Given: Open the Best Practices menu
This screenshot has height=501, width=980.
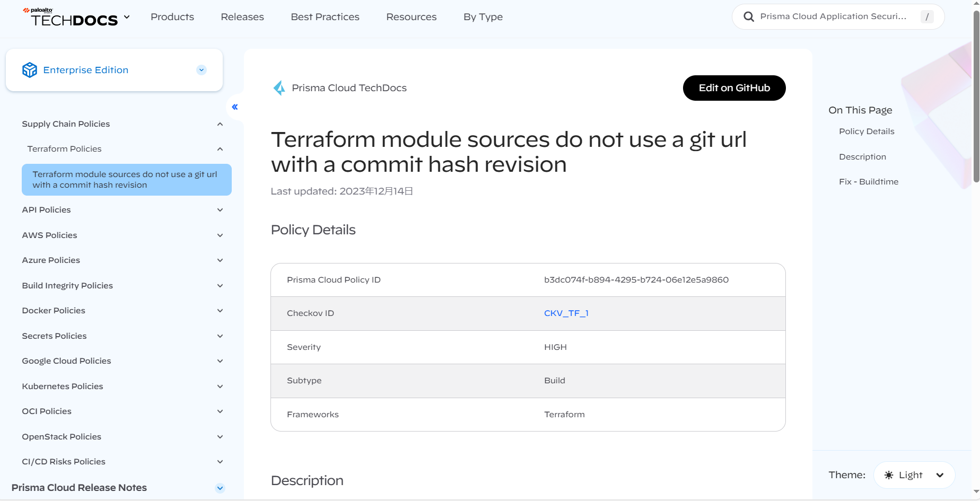Looking at the screenshot, I should pos(325,17).
